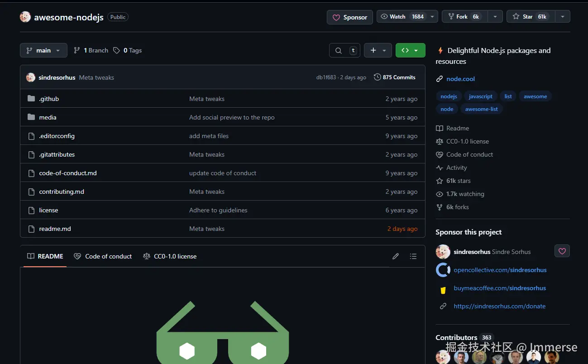This screenshot has width=588, height=364.
Task: Select the awesome-list topic tag
Action: (x=482, y=109)
